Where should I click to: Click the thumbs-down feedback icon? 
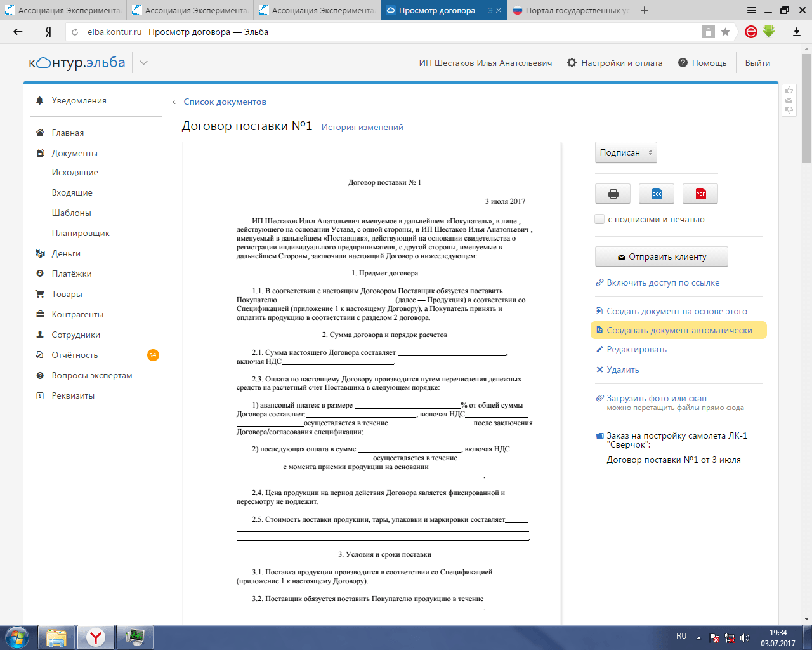(789, 110)
